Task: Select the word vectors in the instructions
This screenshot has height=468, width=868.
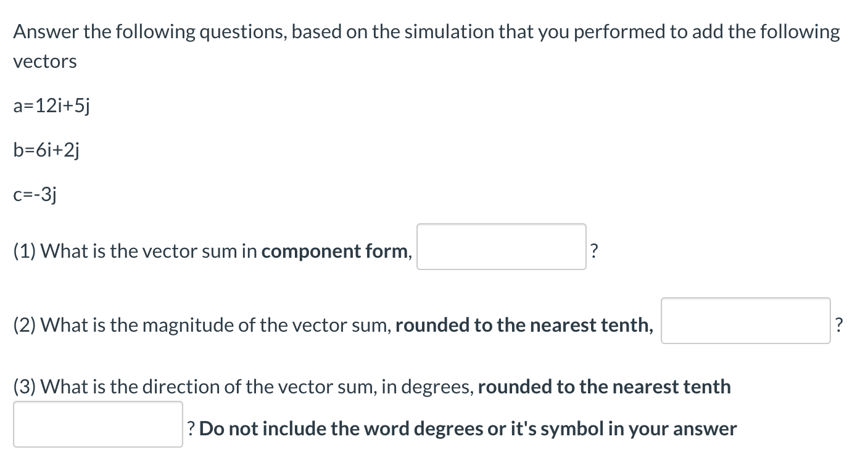Action: pos(44,61)
